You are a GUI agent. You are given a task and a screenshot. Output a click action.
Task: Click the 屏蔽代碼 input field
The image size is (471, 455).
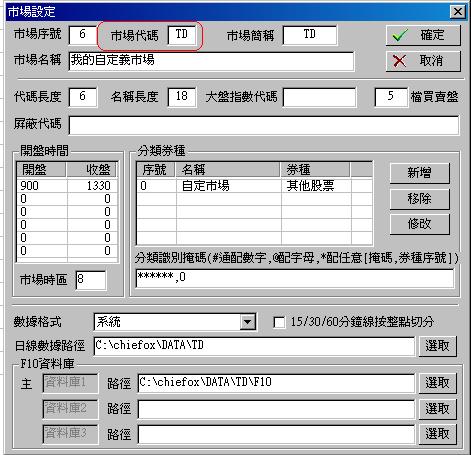264,125
